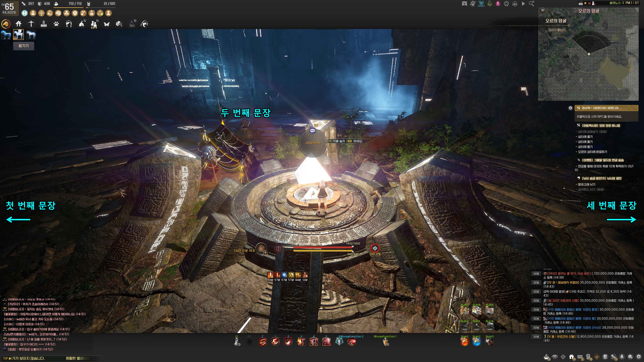Open the backpack inventory icon
Screen dimensions: 644x362
click(33, 13)
